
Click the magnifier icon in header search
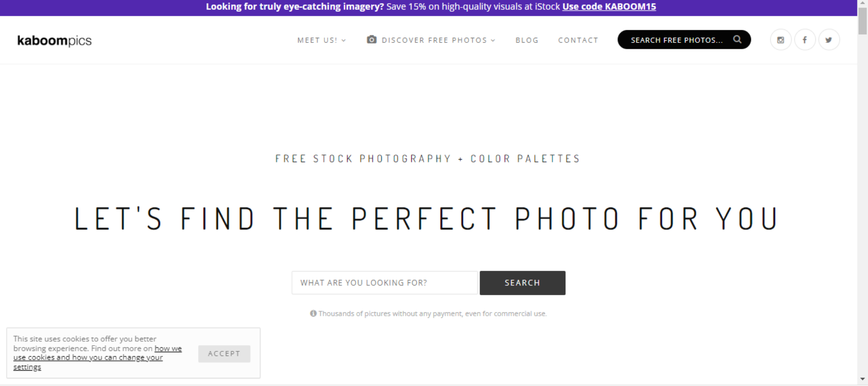coord(737,39)
